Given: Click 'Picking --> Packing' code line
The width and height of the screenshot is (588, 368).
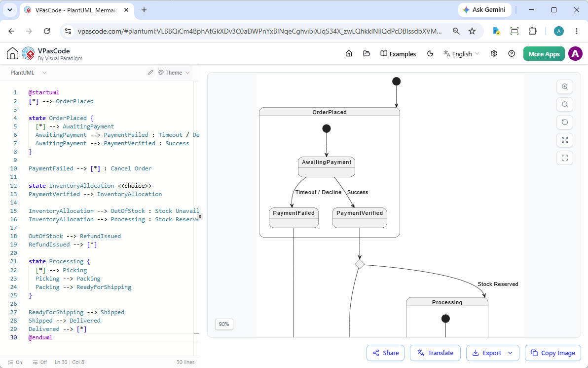Looking at the screenshot, I should [x=68, y=279].
